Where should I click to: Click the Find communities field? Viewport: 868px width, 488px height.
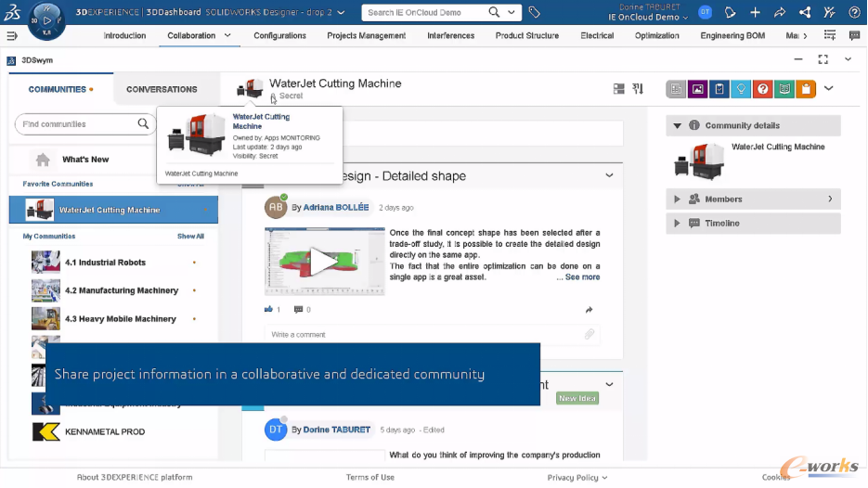click(84, 124)
